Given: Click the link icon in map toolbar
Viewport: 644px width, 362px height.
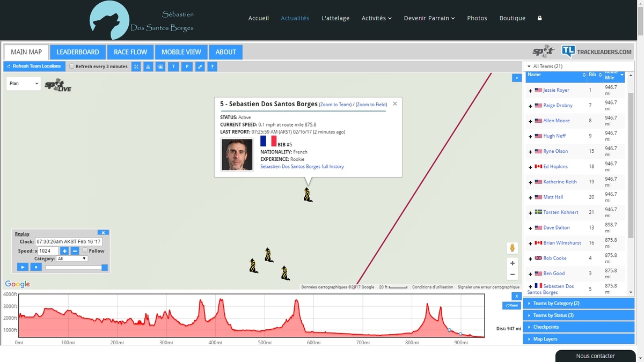Looking at the screenshot, I should [x=200, y=67].
